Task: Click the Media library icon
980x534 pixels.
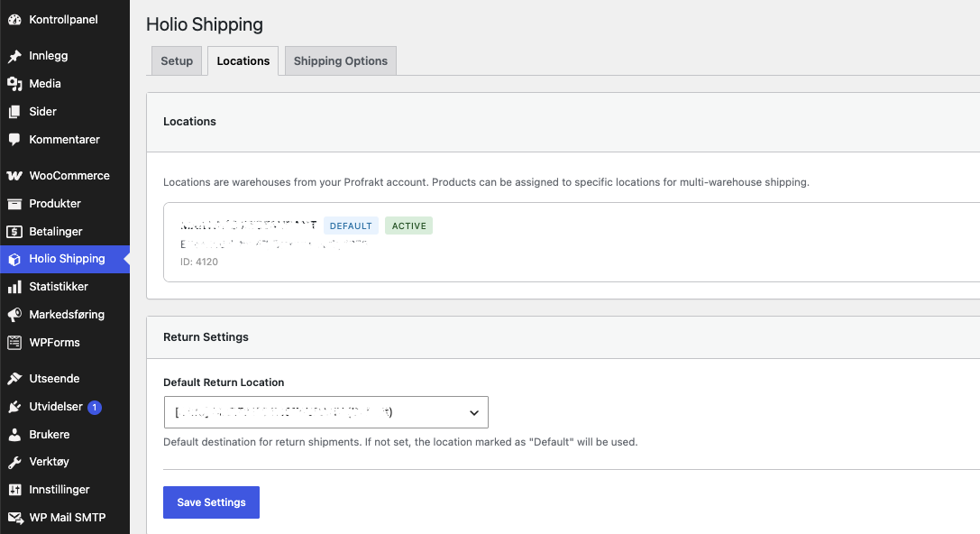Action: point(14,84)
